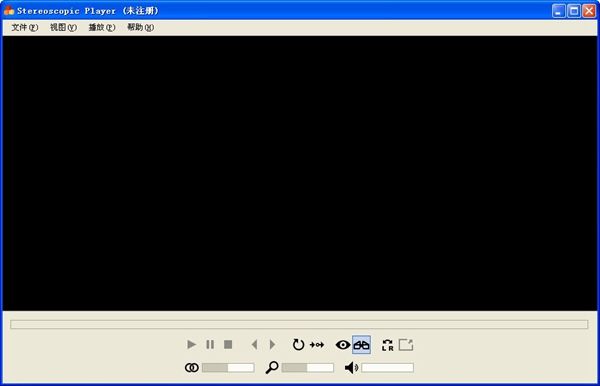
Task: Open the 播放 menu
Action: (x=102, y=28)
